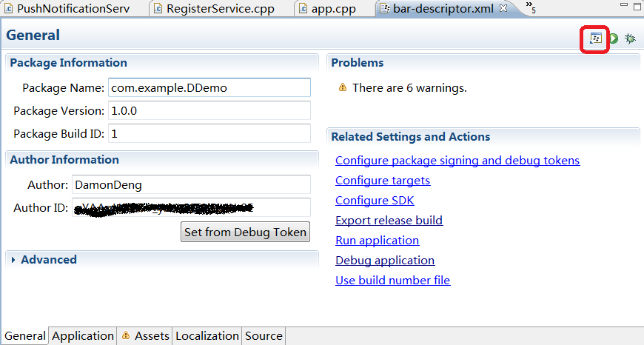Click the Author text field
644x345 pixels.
click(190, 184)
